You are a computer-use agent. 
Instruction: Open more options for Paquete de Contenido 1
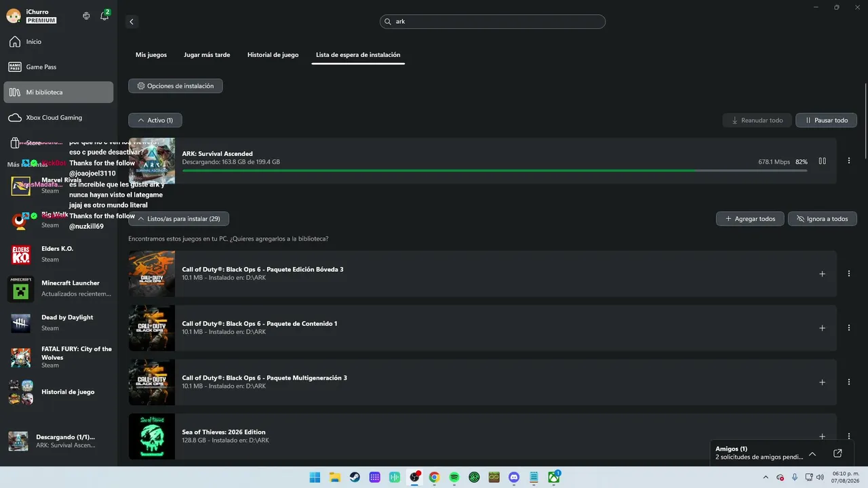coord(849,328)
